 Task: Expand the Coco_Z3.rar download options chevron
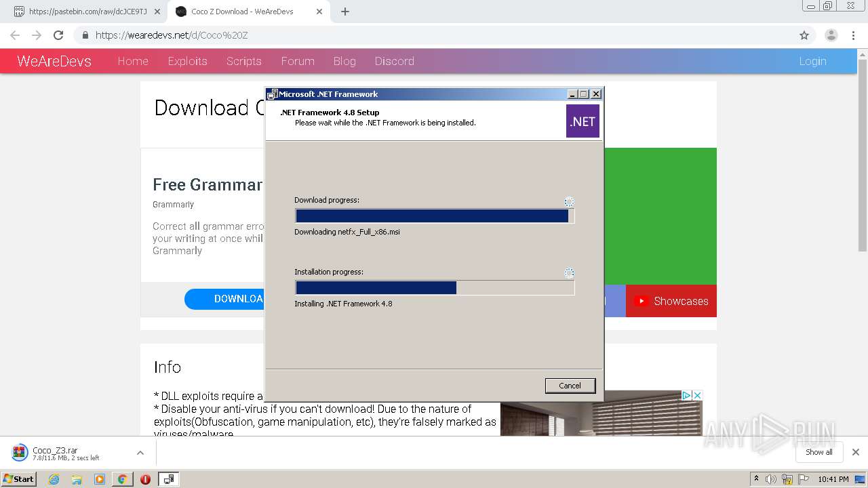coord(140,453)
